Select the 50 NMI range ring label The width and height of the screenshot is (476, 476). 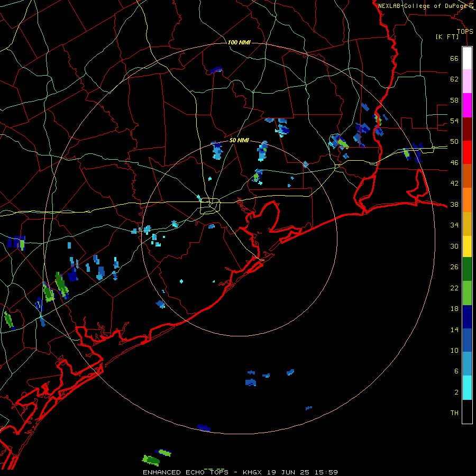(x=239, y=140)
